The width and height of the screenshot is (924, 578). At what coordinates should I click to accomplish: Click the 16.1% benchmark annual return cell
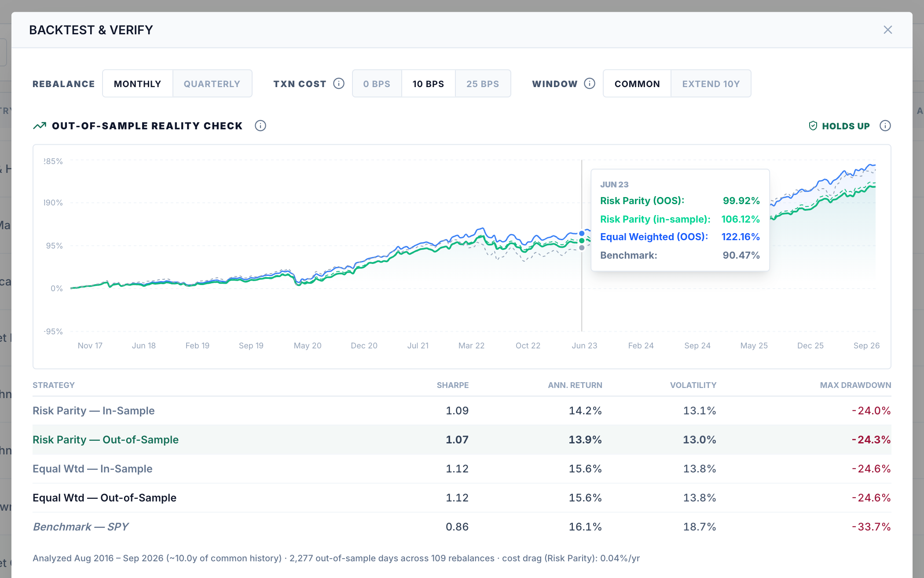585,527
